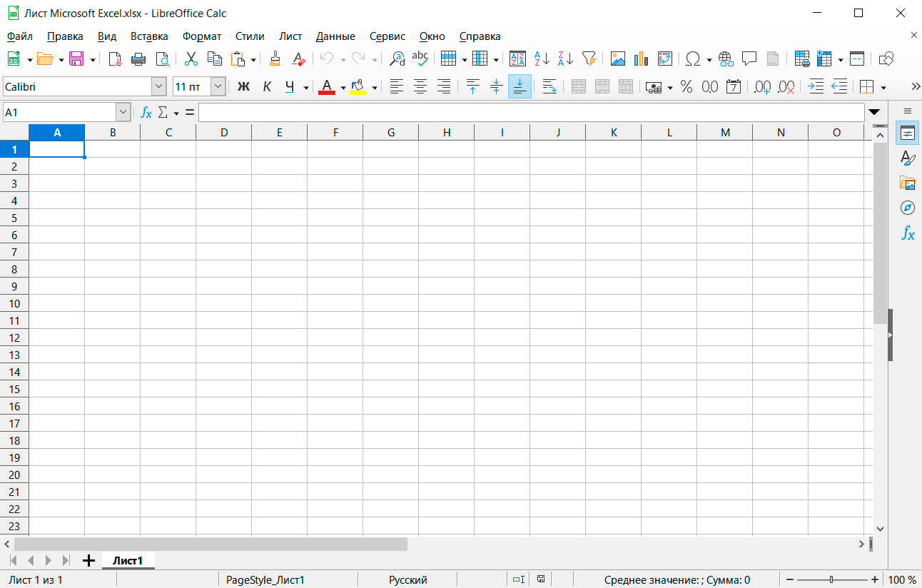Toggle align left

click(397, 87)
